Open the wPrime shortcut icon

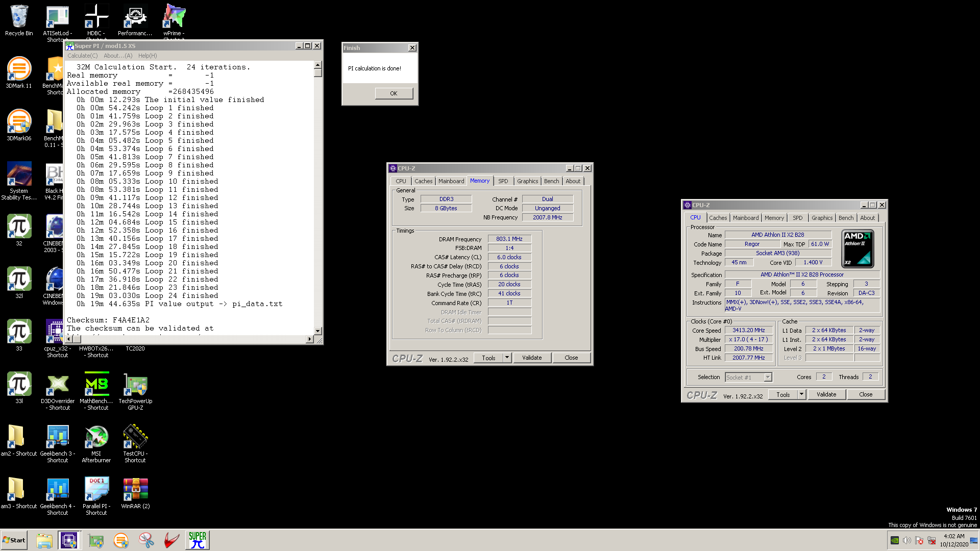(174, 20)
